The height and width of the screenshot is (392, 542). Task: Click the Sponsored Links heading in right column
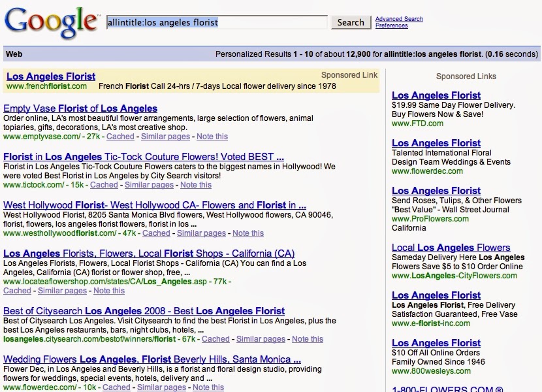pyautogui.click(x=466, y=76)
